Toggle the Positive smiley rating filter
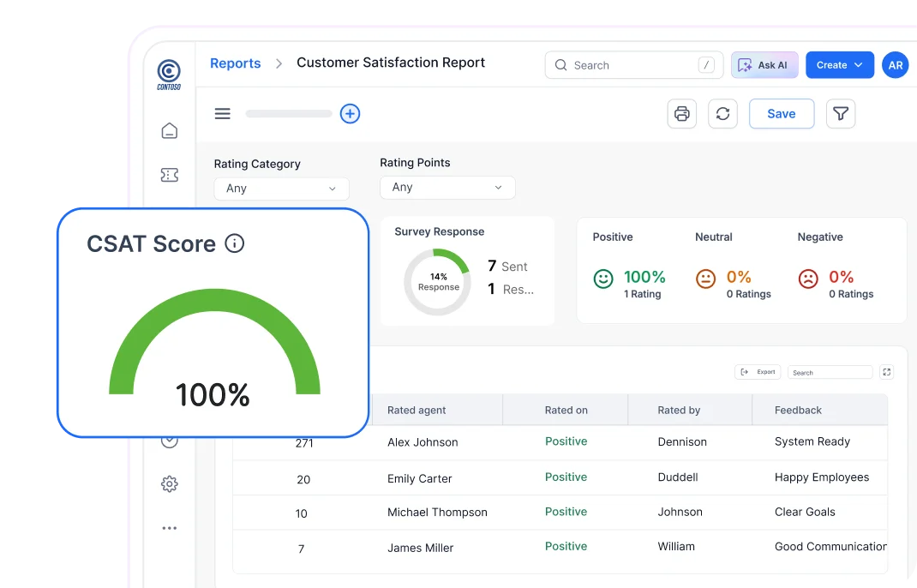The image size is (917, 588). [x=602, y=278]
